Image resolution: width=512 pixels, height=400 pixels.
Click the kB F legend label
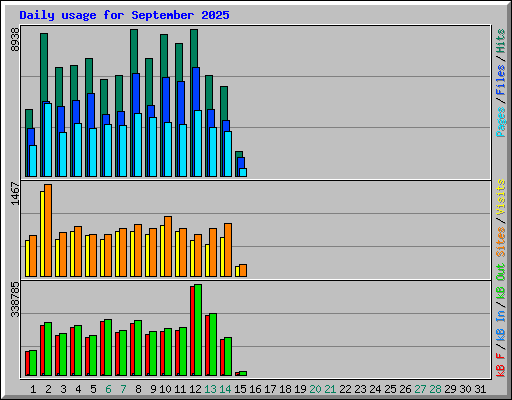point(501,365)
